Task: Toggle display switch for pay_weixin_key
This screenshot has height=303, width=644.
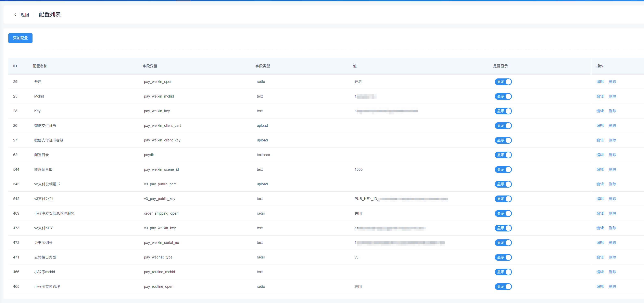Action: [503, 111]
